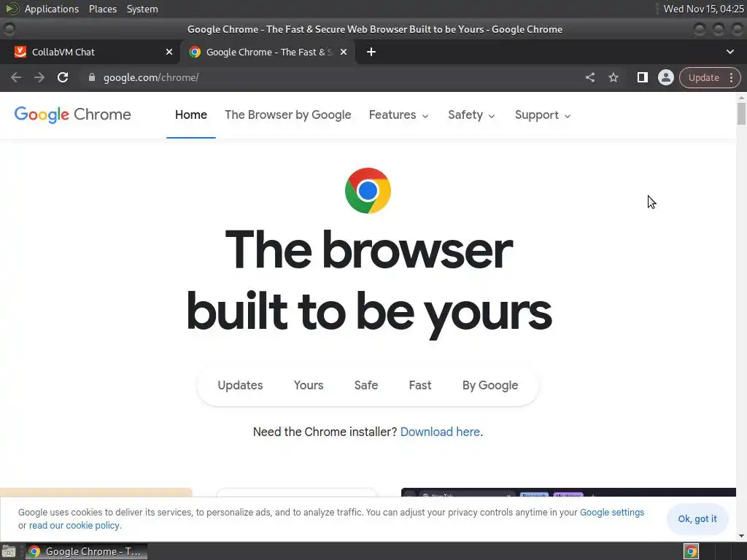Click the scrollbar down arrow

click(x=741, y=536)
